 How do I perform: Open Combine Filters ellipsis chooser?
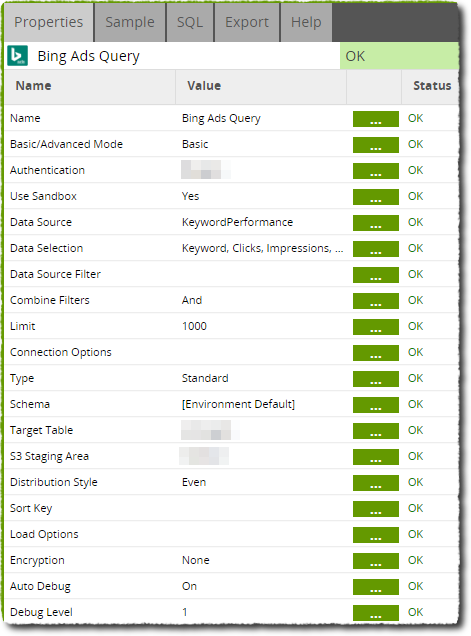click(x=375, y=301)
